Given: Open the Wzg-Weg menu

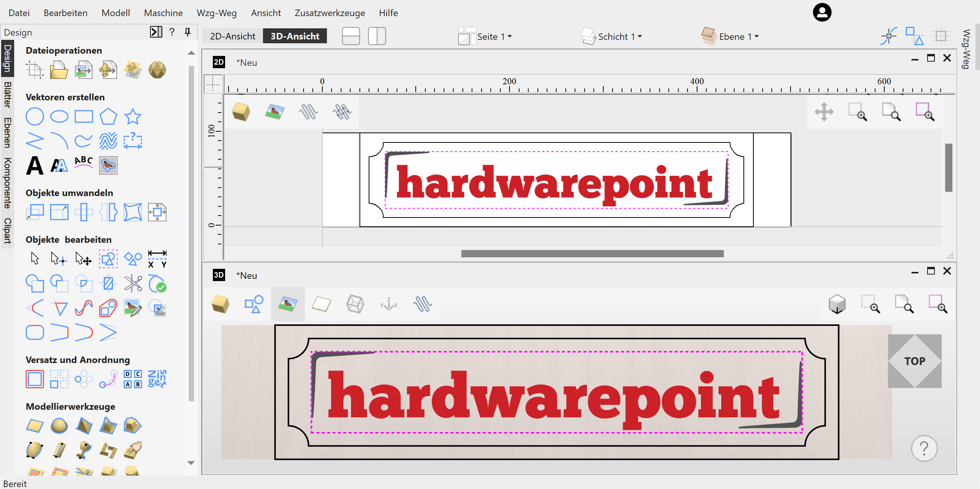Looking at the screenshot, I should [217, 13].
